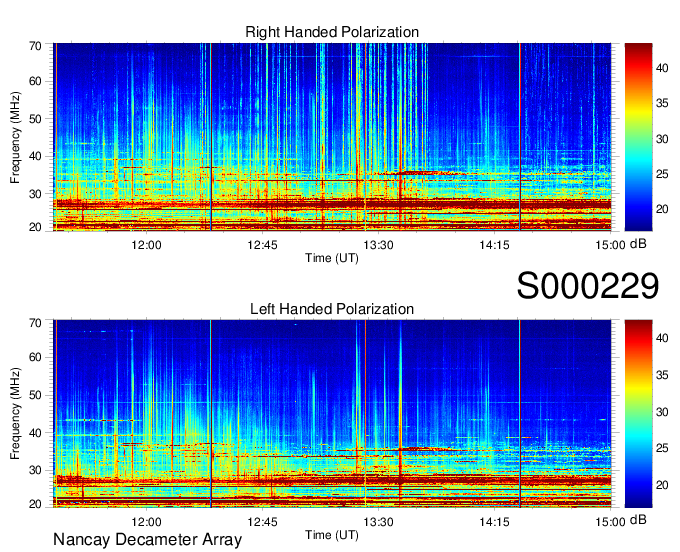
Task: Click the 13:30 tick of Left Handed plot
Action: point(378,522)
